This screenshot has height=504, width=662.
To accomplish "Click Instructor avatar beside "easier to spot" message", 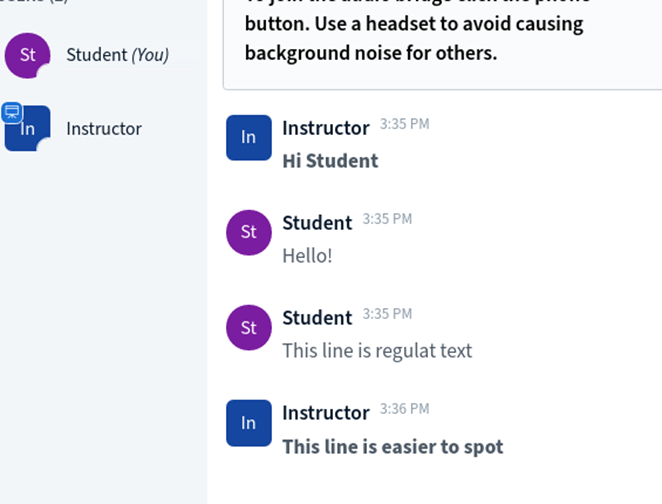I will (x=249, y=422).
